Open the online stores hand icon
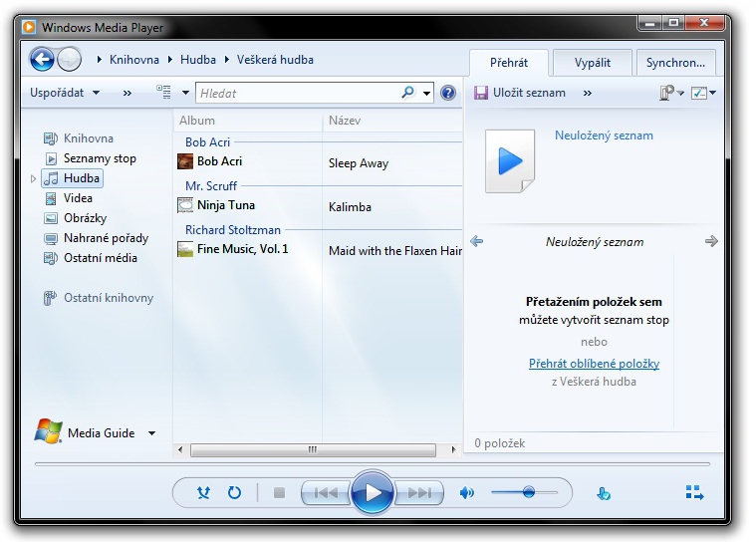This screenshot has width=756, height=542. coord(604,494)
